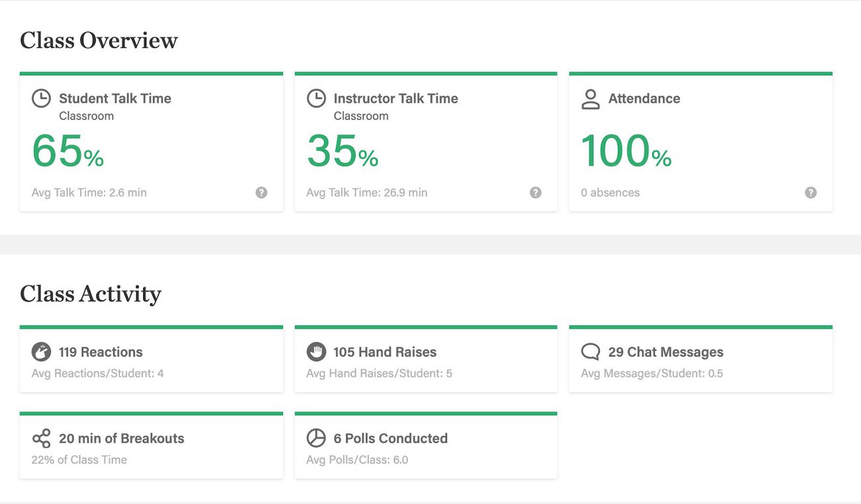Click the Chat Messages speech bubble icon

[x=590, y=352]
